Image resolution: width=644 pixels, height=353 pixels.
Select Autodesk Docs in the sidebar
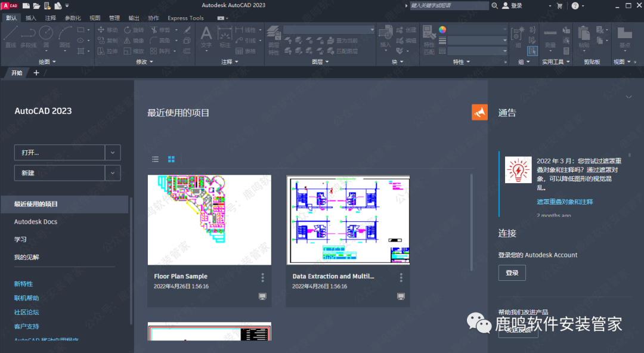(36, 221)
